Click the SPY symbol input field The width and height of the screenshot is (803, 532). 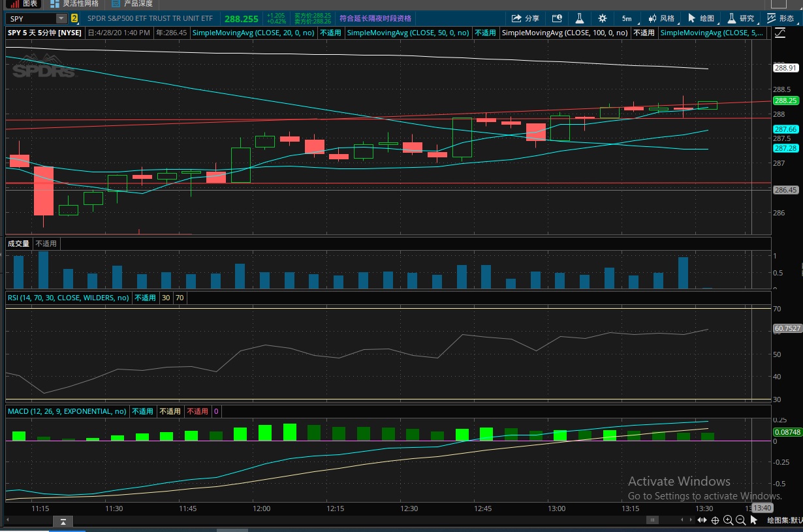tap(31, 18)
